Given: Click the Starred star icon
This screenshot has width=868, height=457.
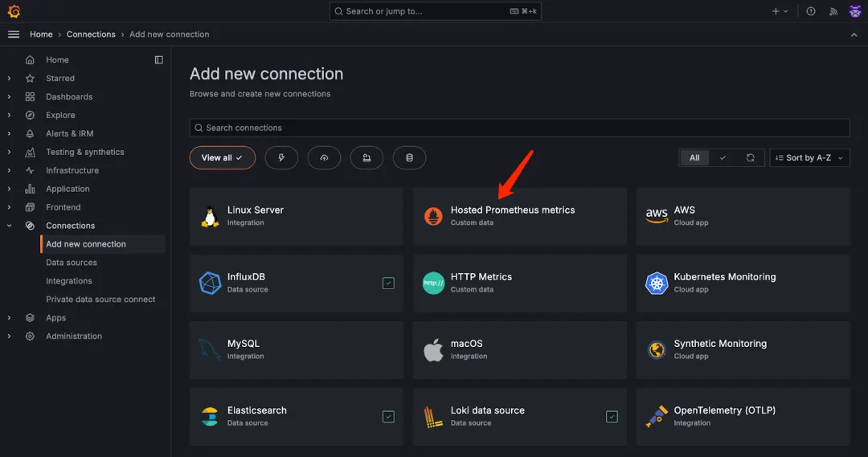Looking at the screenshot, I should point(30,78).
